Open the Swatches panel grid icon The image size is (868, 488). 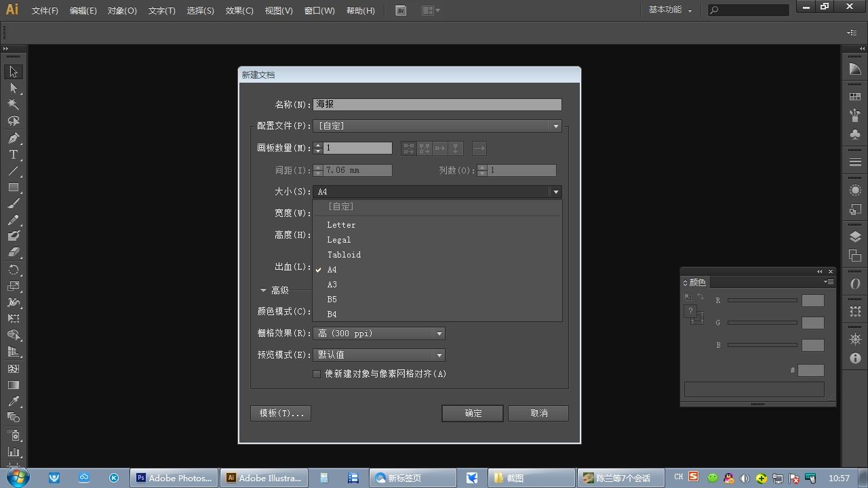(x=855, y=97)
